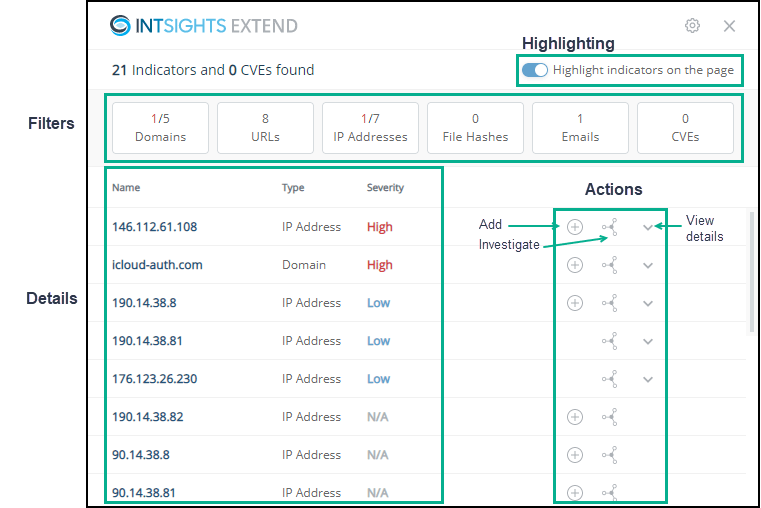Add indicator 146.112.61.108
Screen dimensions: 761x508
click(x=575, y=227)
